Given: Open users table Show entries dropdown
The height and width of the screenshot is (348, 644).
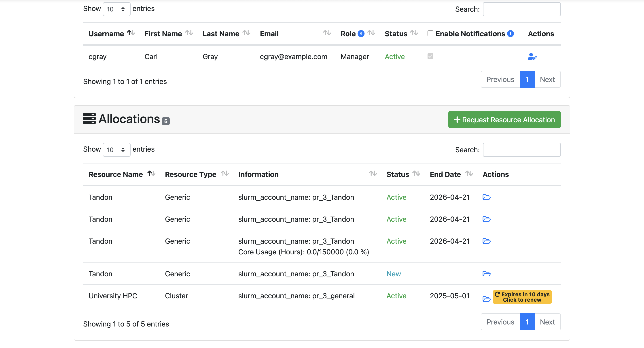Looking at the screenshot, I should pos(116,9).
